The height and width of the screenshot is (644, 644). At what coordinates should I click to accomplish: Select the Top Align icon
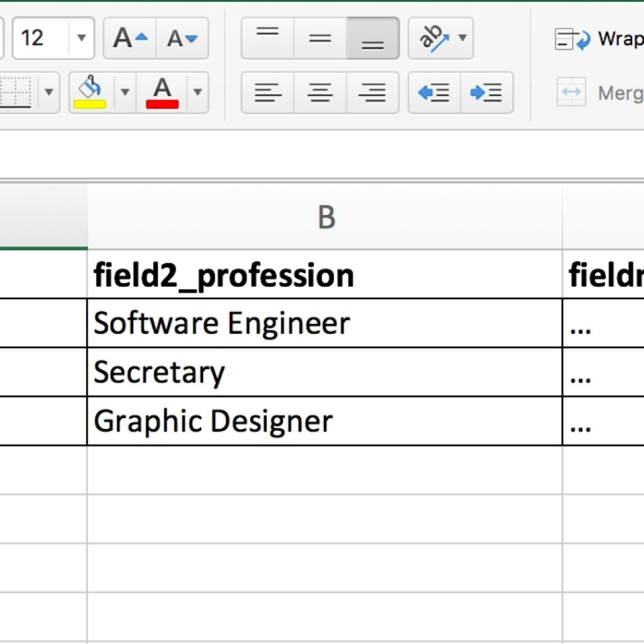pos(268,38)
